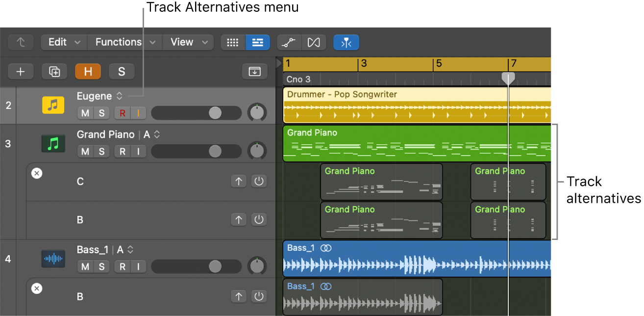Open the Edit menu

(x=64, y=42)
